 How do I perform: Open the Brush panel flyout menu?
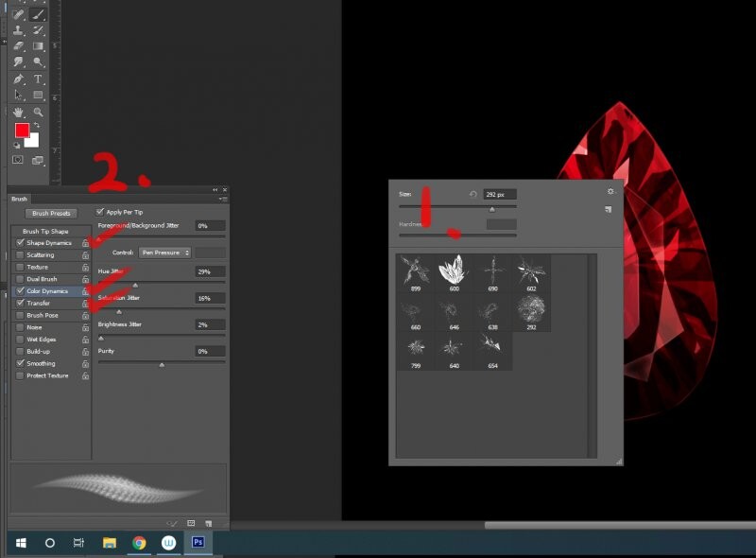(x=223, y=199)
